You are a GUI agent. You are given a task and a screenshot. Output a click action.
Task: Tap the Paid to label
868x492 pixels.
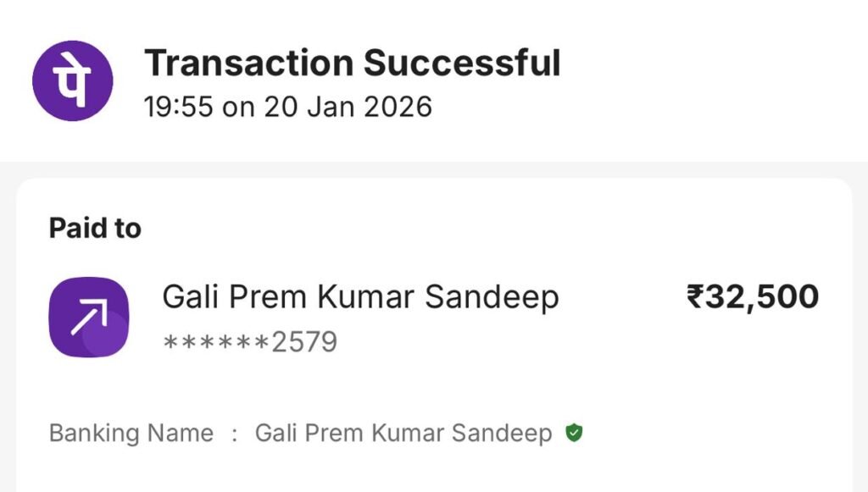pos(95,229)
